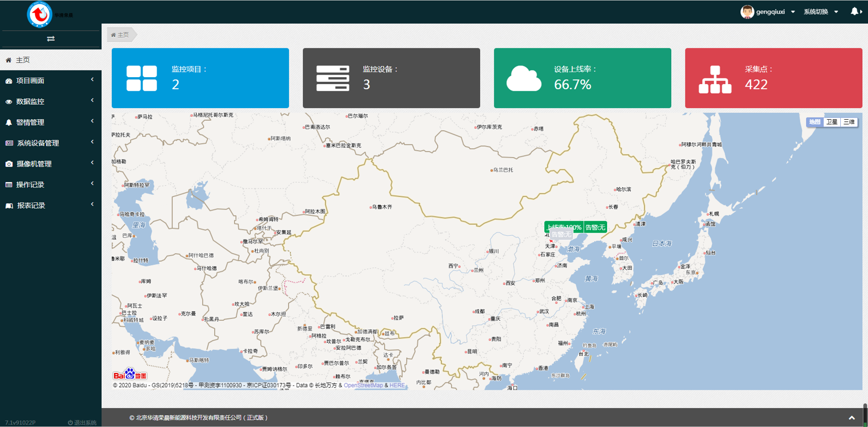Select 主页 in the sidebar
Viewport: 868px width, 427px height.
click(x=50, y=60)
